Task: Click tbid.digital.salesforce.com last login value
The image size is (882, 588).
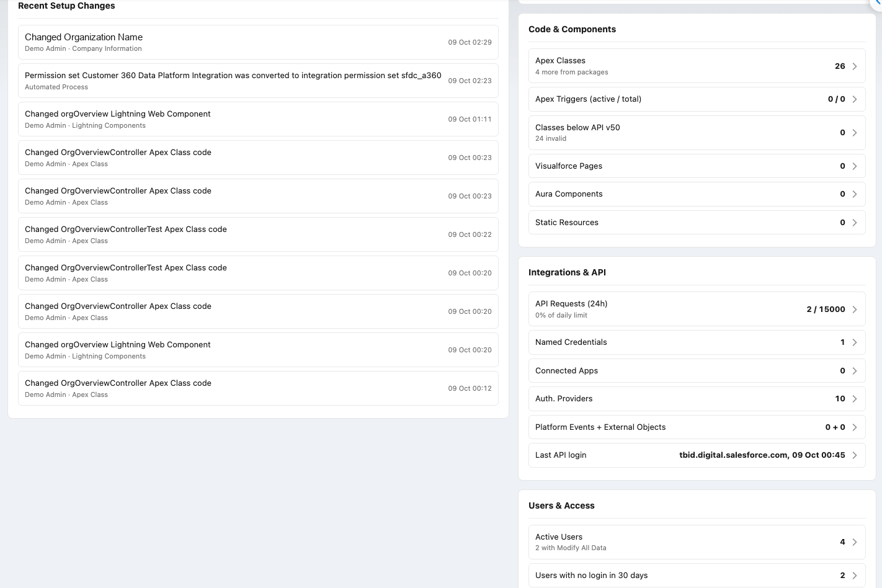Action: [762, 455]
